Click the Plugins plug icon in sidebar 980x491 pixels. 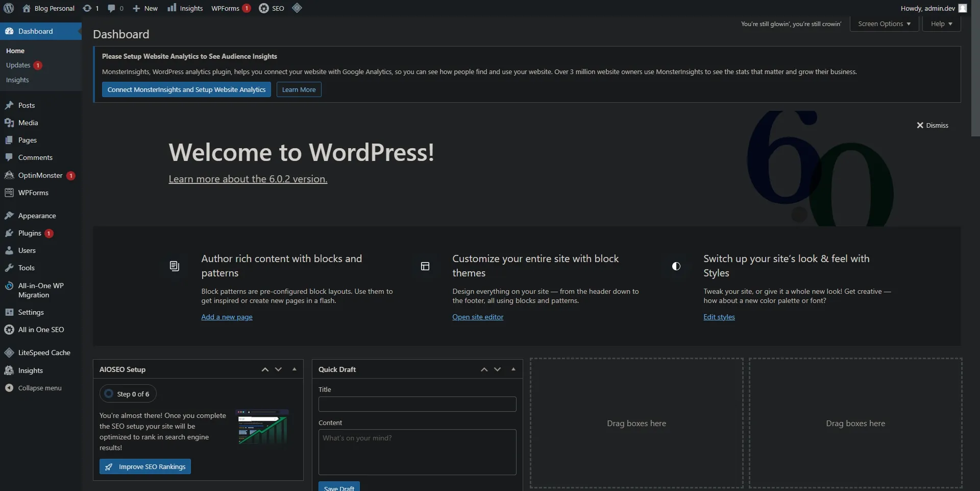tap(9, 233)
